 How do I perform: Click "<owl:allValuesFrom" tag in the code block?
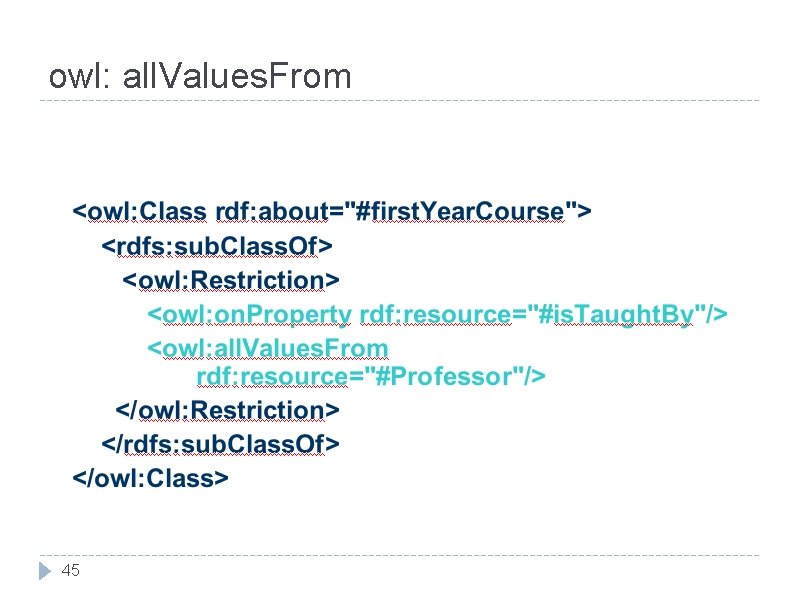(x=268, y=348)
